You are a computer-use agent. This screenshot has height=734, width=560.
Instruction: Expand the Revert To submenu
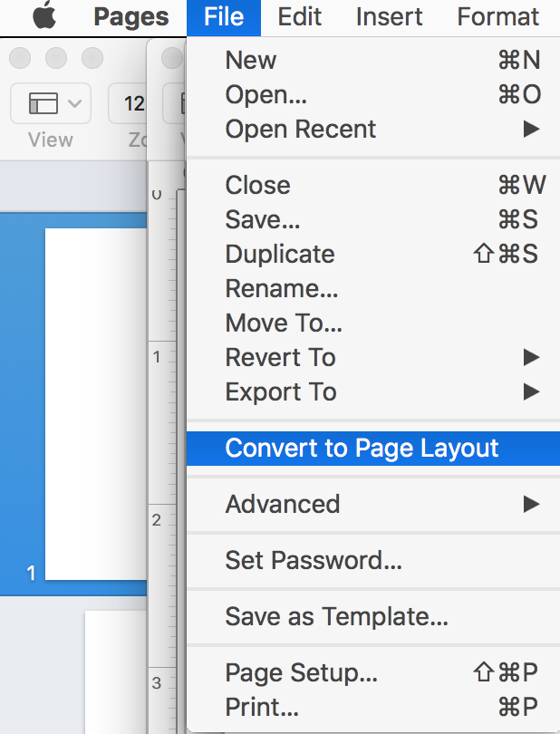point(280,357)
